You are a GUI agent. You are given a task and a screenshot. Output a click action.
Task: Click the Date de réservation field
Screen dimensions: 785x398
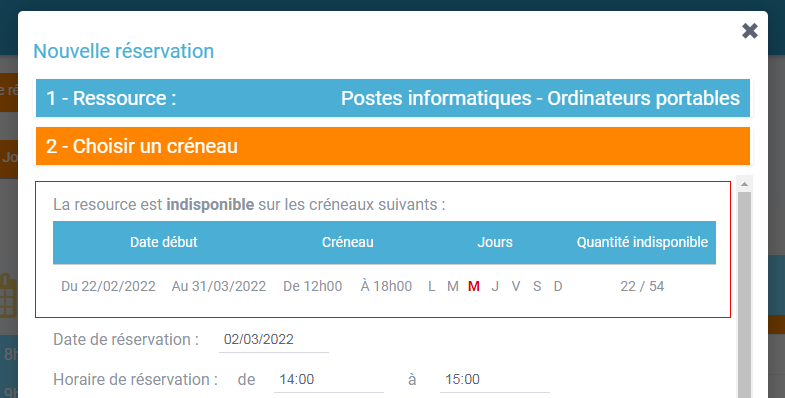point(273,339)
